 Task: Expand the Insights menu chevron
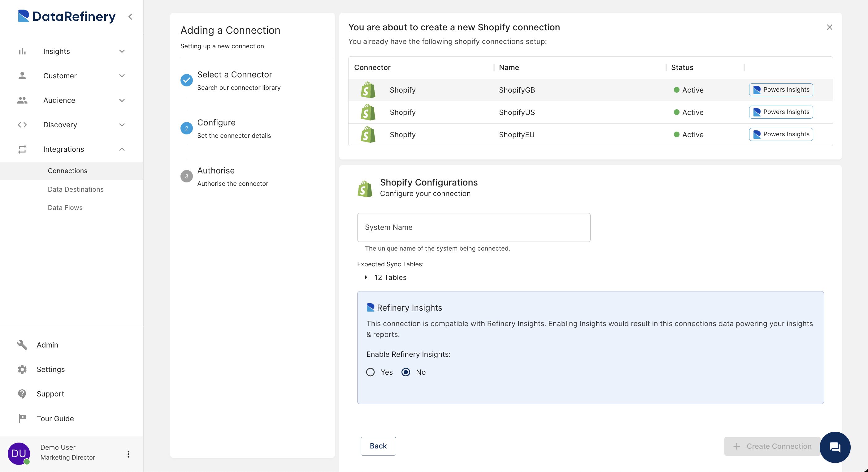tap(122, 51)
